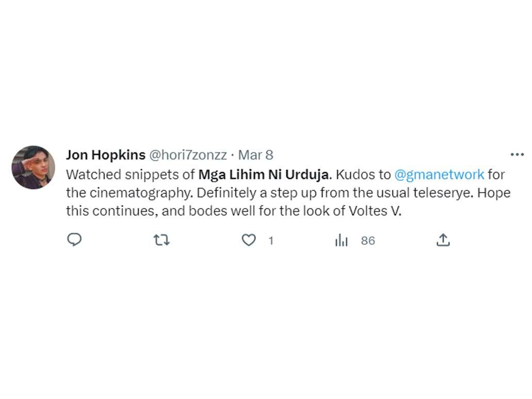Click the phrase bodes well in tweet

click(246, 212)
